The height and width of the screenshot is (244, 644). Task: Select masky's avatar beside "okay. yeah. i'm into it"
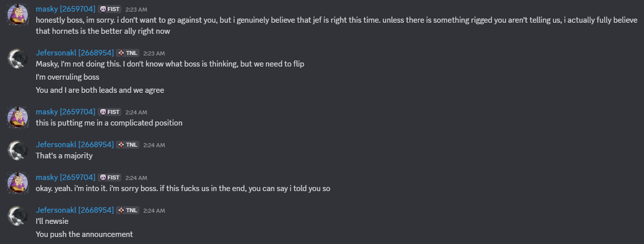coord(18,183)
